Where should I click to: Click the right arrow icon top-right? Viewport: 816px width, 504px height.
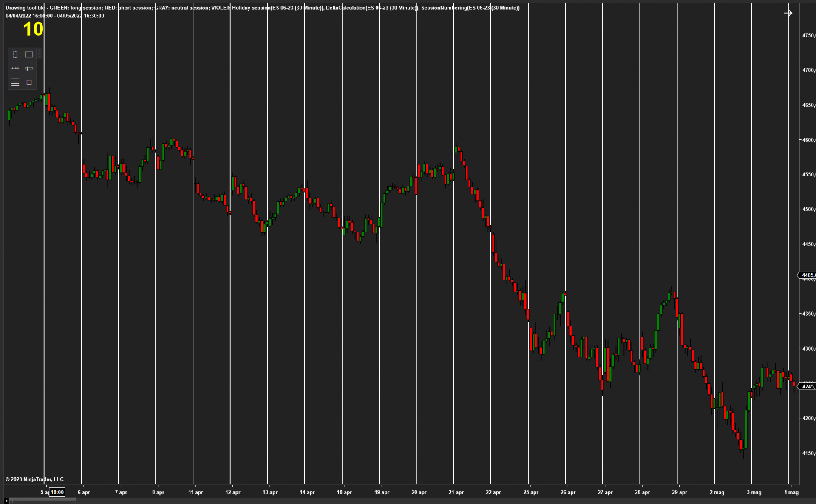(x=788, y=13)
